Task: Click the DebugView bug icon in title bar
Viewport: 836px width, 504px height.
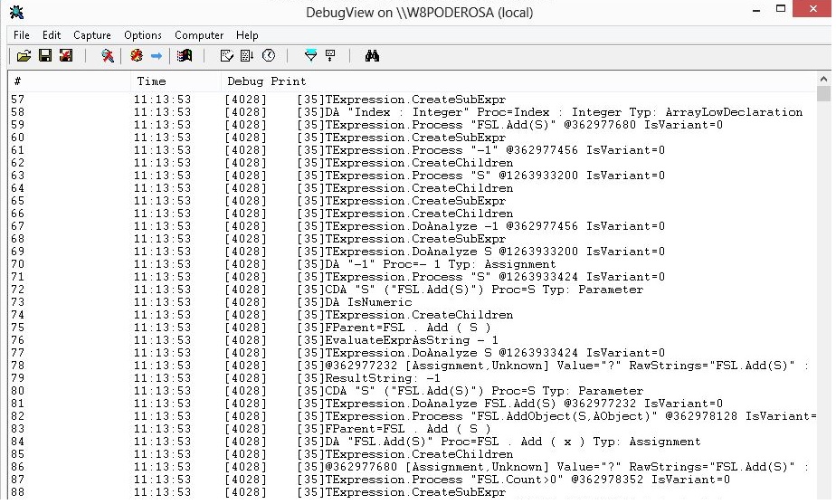Action: 16,12
